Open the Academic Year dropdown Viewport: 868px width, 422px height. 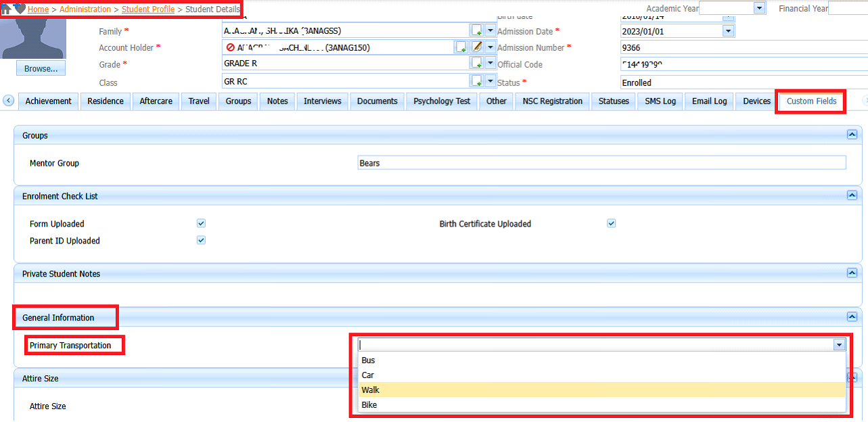759,8
